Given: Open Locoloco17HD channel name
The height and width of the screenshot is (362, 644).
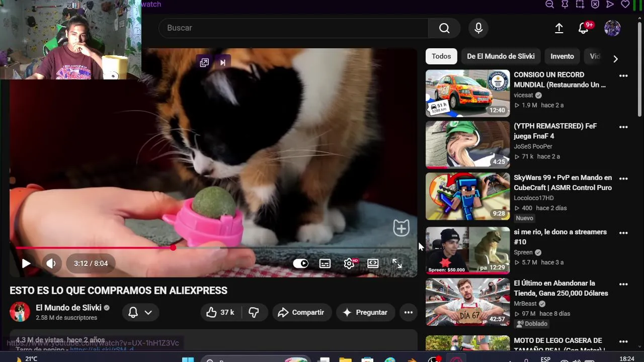Looking at the screenshot, I should pos(533,198).
